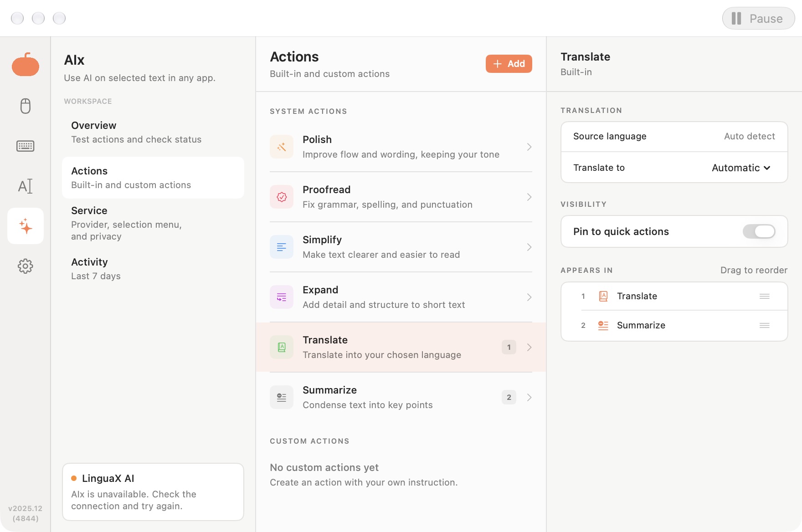Open the gear settings sidebar icon
This screenshot has width=802, height=532.
(x=26, y=266)
